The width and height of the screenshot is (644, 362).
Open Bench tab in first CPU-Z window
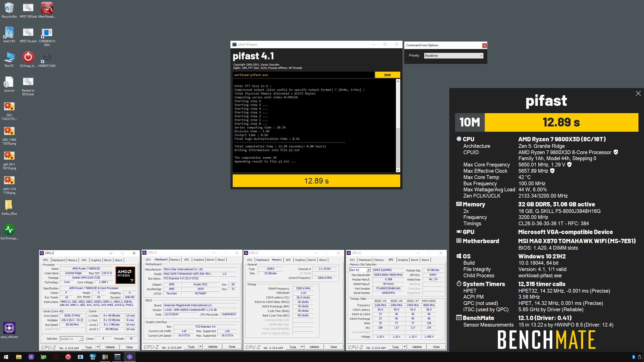pyautogui.click(x=108, y=260)
